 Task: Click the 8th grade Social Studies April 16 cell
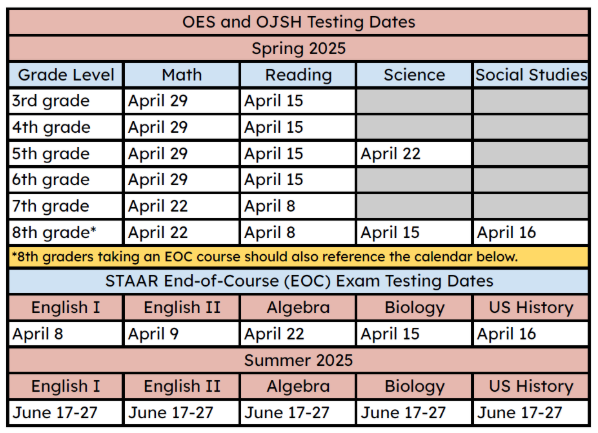point(531,233)
